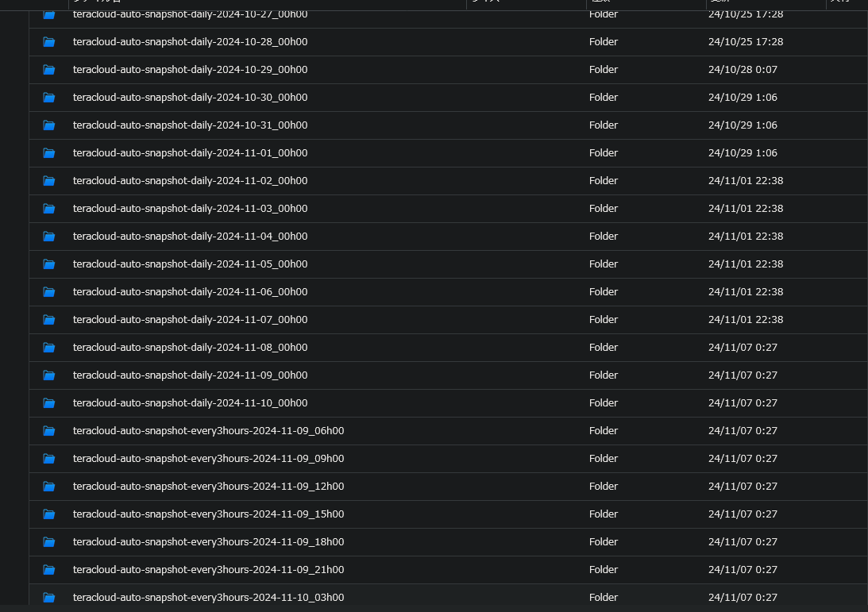868x612 pixels.
Task: Select teracloud-auto-snapshot-daily-2024-11-04_00h00 name
Action: (x=190, y=237)
